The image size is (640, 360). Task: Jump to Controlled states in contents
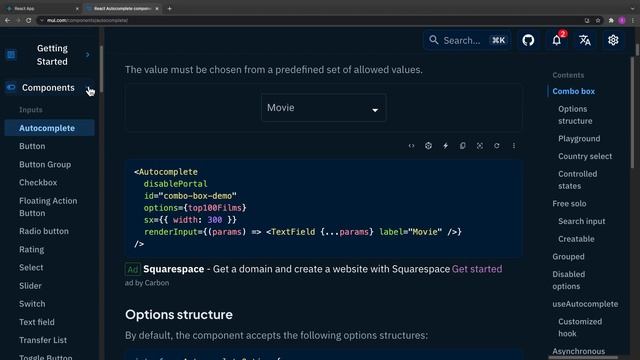click(x=578, y=180)
